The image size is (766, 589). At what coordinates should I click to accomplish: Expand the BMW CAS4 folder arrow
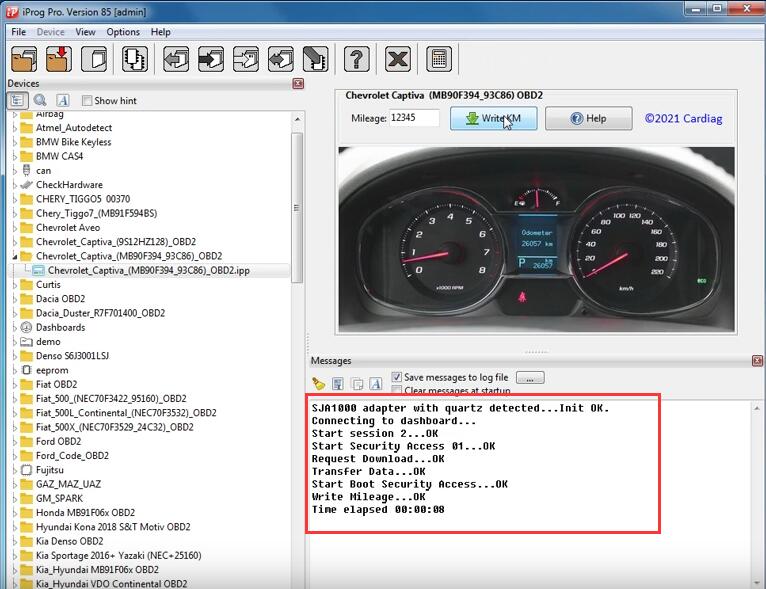(x=15, y=156)
